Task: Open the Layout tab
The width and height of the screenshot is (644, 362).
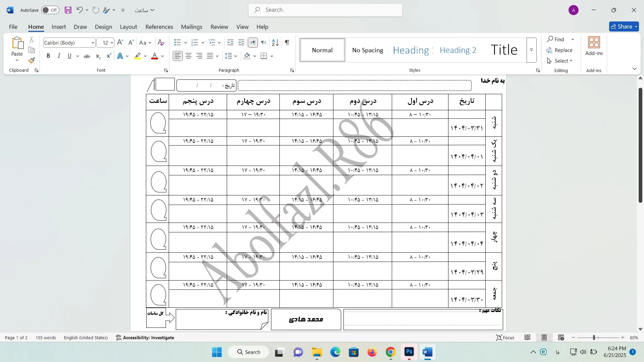Action: [x=128, y=27]
